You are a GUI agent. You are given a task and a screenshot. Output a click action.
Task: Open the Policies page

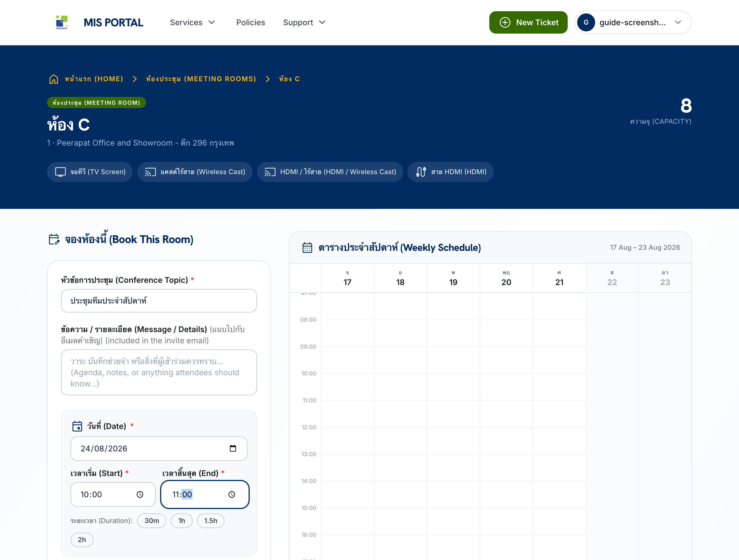251,22
